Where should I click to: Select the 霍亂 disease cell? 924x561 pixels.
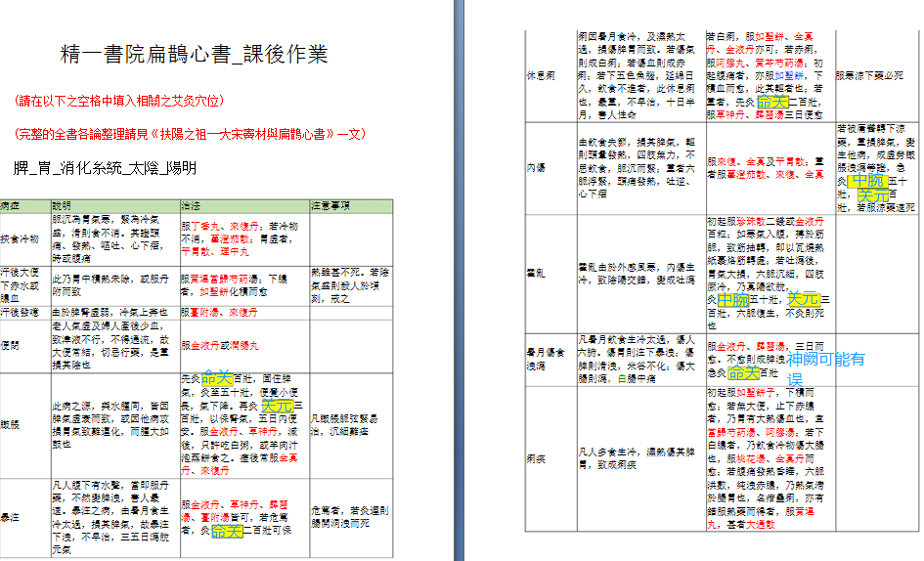(x=551, y=274)
